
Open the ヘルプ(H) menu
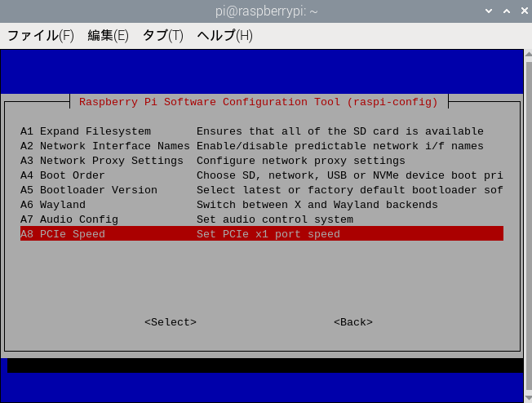[x=225, y=36]
